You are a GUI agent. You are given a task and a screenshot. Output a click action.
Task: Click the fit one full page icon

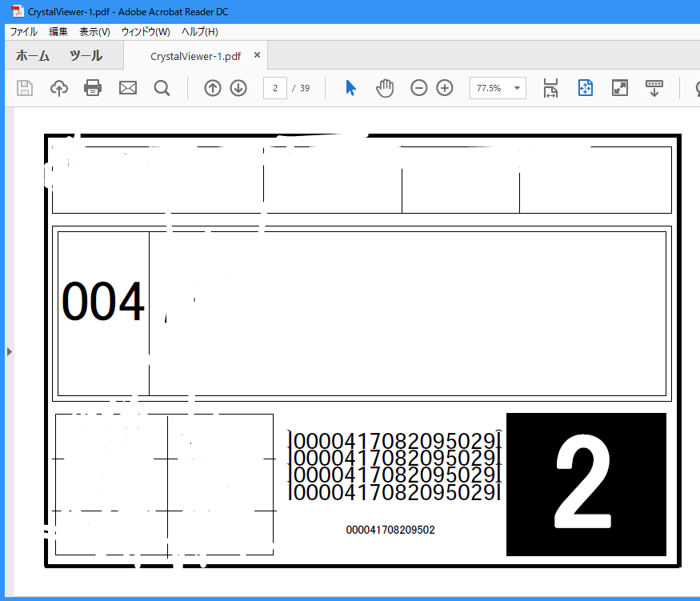[x=586, y=88]
